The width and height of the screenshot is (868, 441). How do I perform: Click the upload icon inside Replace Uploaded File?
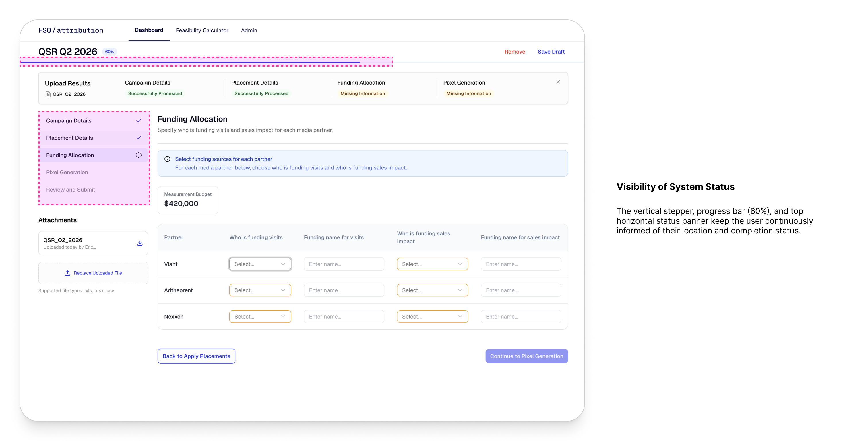67,273
